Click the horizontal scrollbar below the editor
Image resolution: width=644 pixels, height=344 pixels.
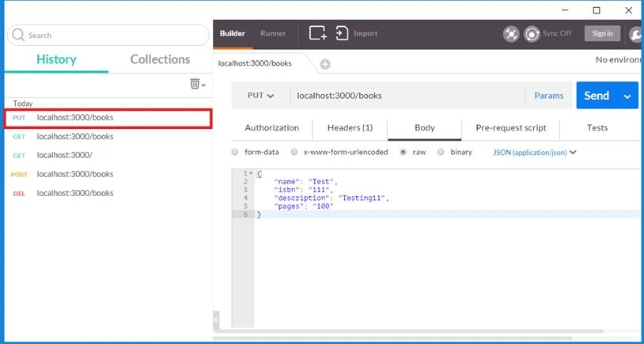409,331
